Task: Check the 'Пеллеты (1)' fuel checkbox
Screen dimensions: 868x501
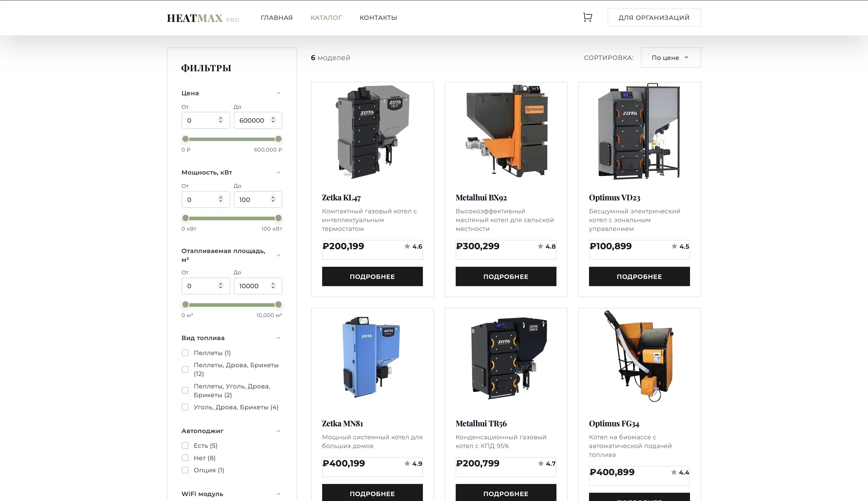Action: (x=185, y=353)
